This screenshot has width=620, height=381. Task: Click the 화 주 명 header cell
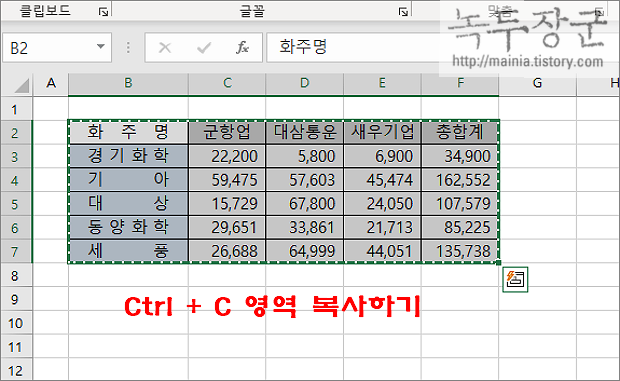tap(128, 132)
